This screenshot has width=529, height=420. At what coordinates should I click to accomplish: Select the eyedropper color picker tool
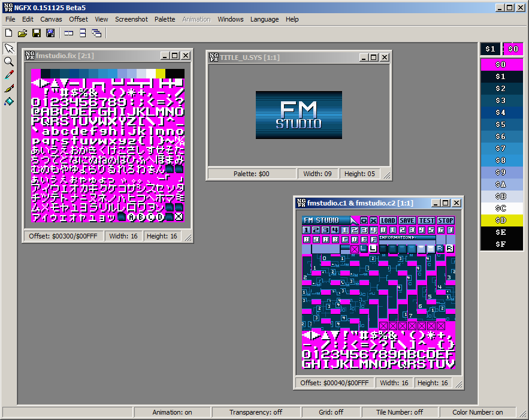[x=9, y=75]
